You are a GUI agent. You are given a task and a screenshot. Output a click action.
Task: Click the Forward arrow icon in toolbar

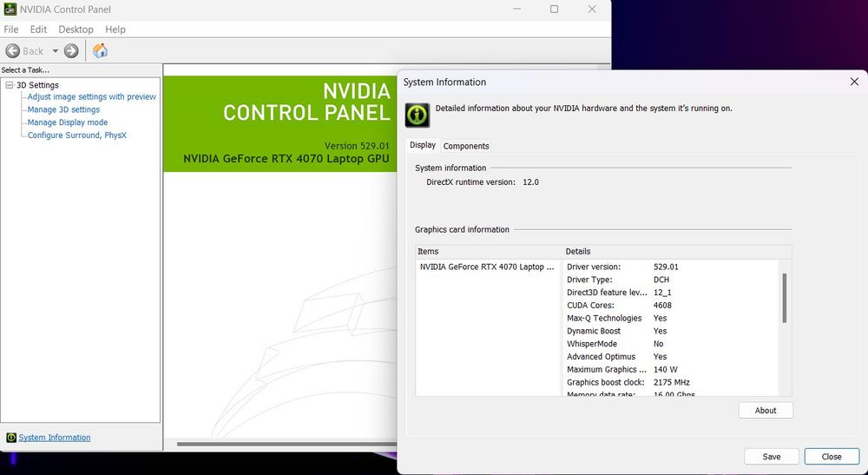point(71,51)
